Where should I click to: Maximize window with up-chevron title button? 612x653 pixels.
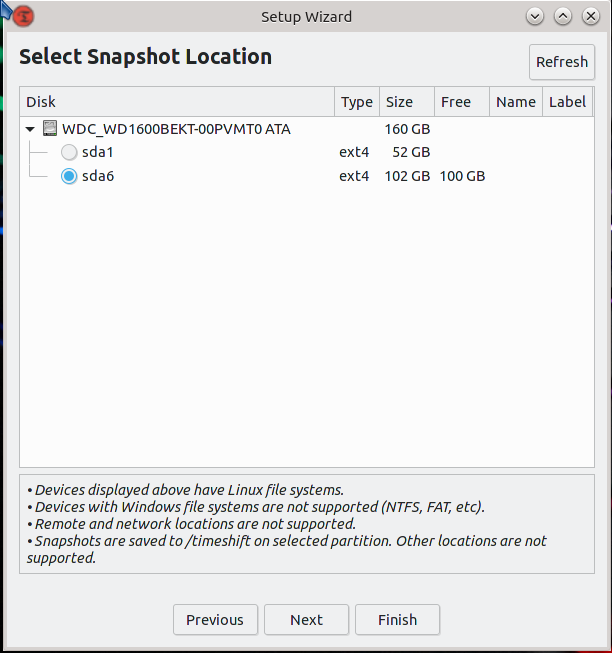(563, 17)
